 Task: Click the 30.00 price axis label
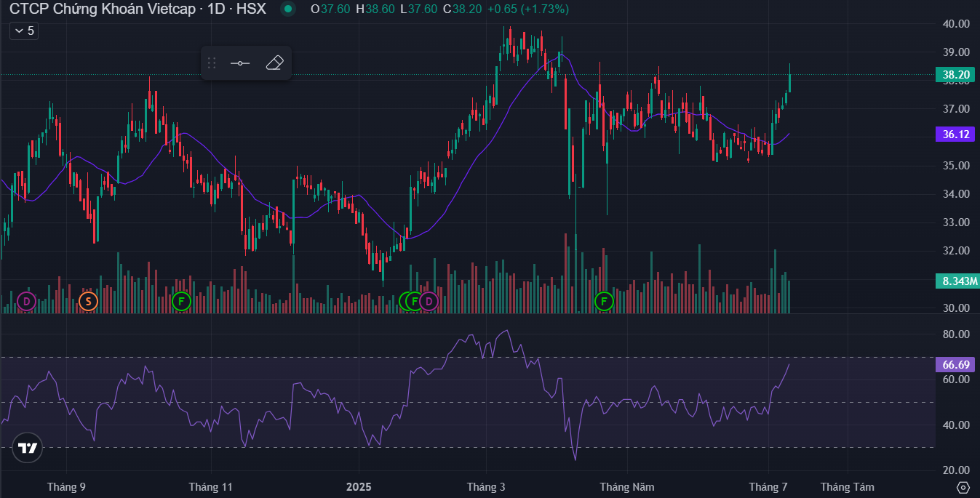[x=956, y=308]
